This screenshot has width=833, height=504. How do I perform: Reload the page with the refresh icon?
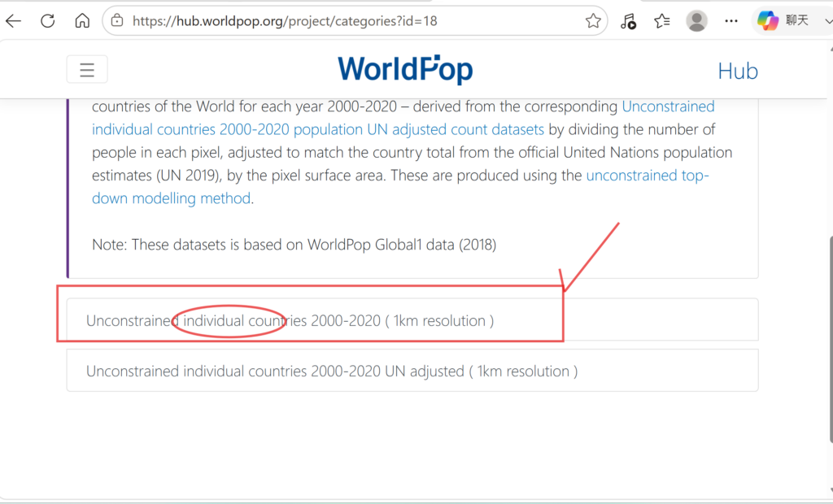[x=48, y=20]
